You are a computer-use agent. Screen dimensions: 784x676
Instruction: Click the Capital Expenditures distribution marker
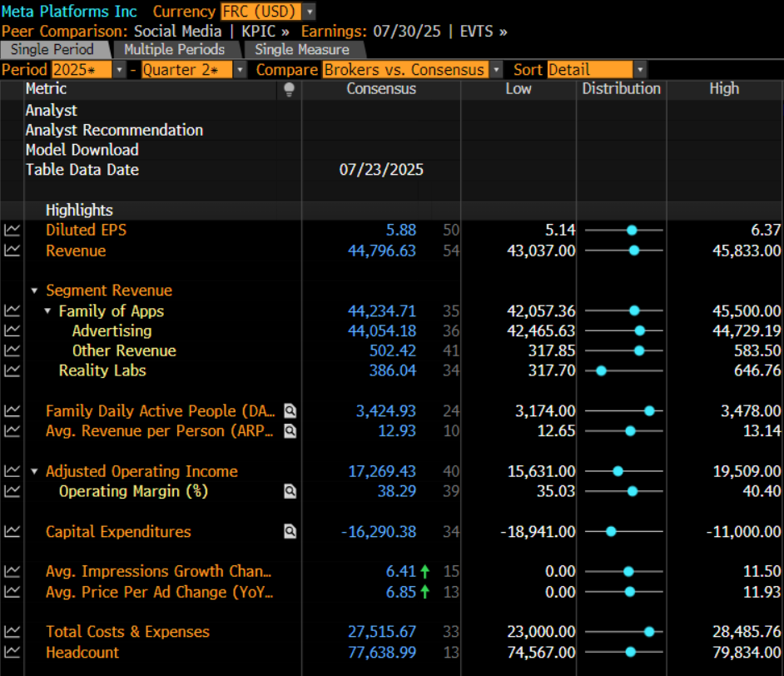(611, 531)
